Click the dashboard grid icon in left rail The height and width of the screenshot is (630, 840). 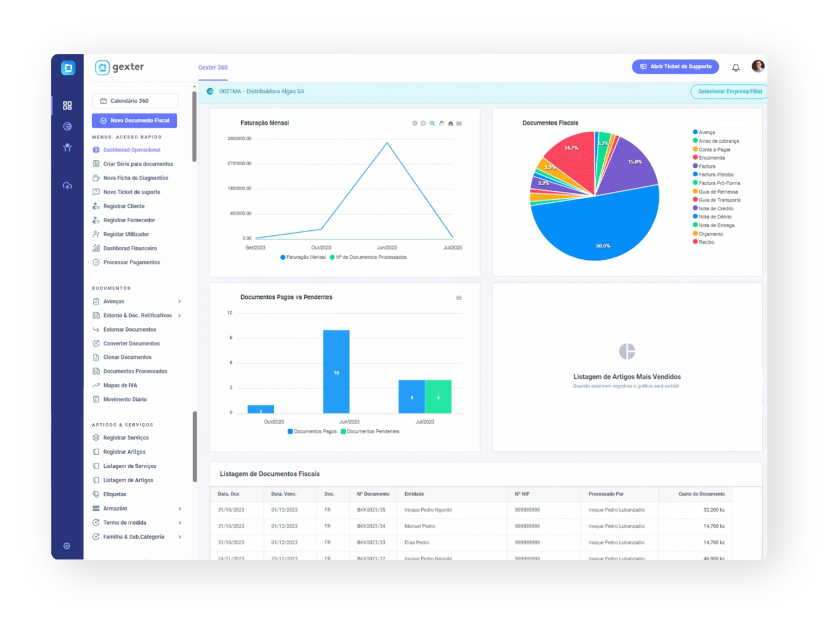click(67, 106)
